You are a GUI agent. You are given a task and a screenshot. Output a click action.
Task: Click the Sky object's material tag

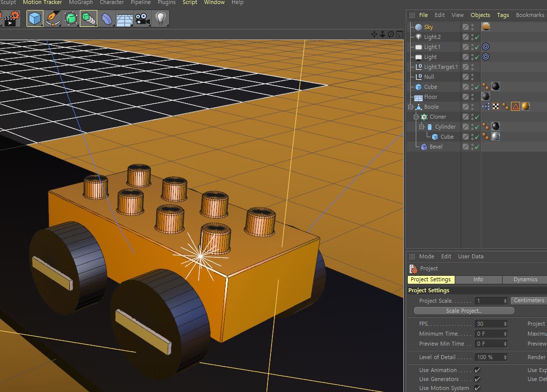click(x=485, y=27)
